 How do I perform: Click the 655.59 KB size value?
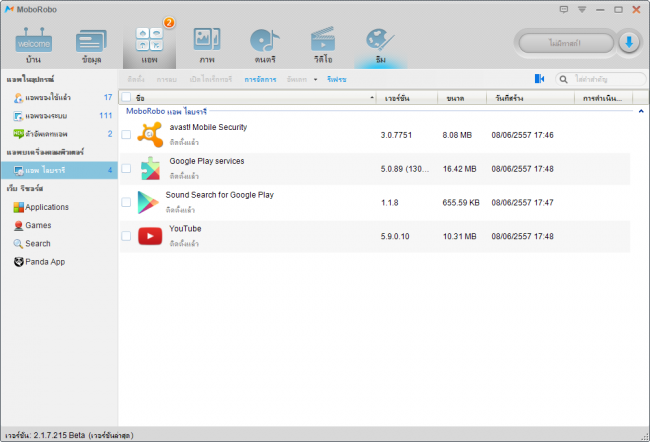pyautogui.click(x=461, y=203)
